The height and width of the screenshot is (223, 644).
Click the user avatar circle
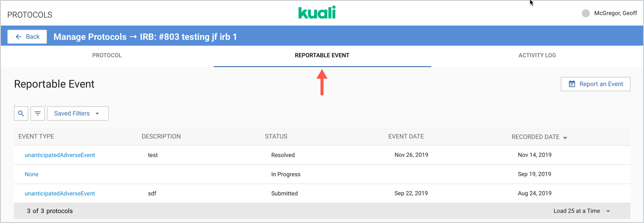click(585, 13)
